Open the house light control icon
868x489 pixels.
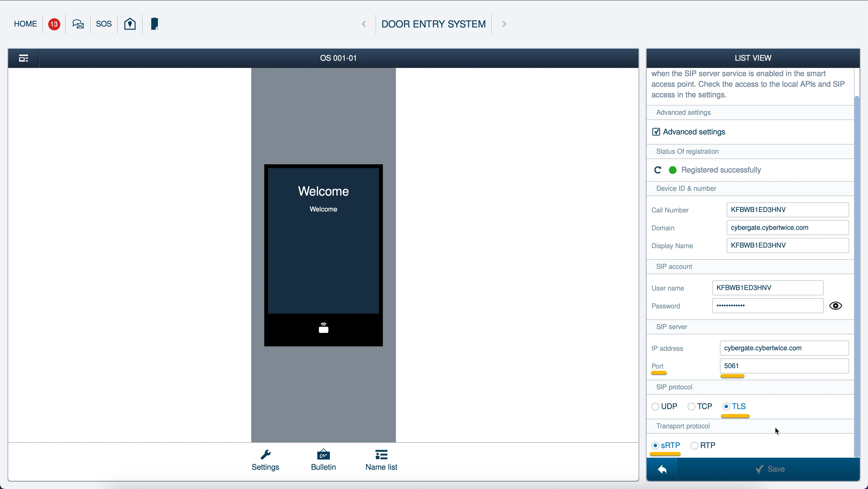click(130, 24)
